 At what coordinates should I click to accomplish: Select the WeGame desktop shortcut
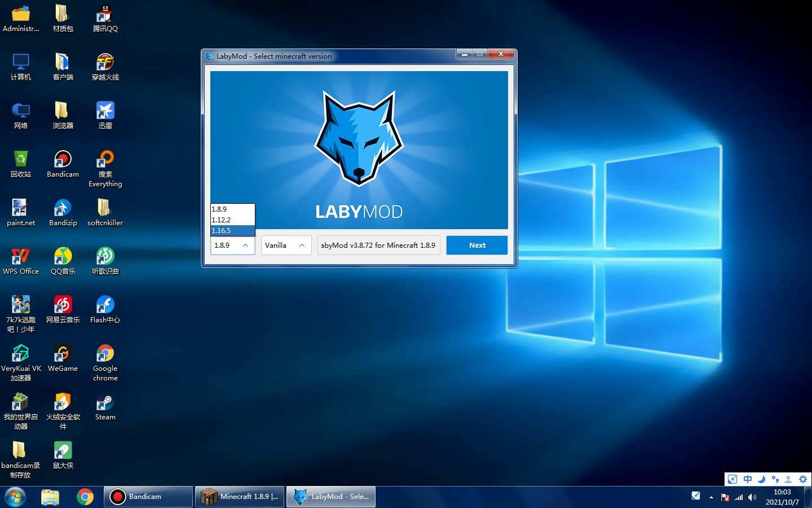click(63, 358)
